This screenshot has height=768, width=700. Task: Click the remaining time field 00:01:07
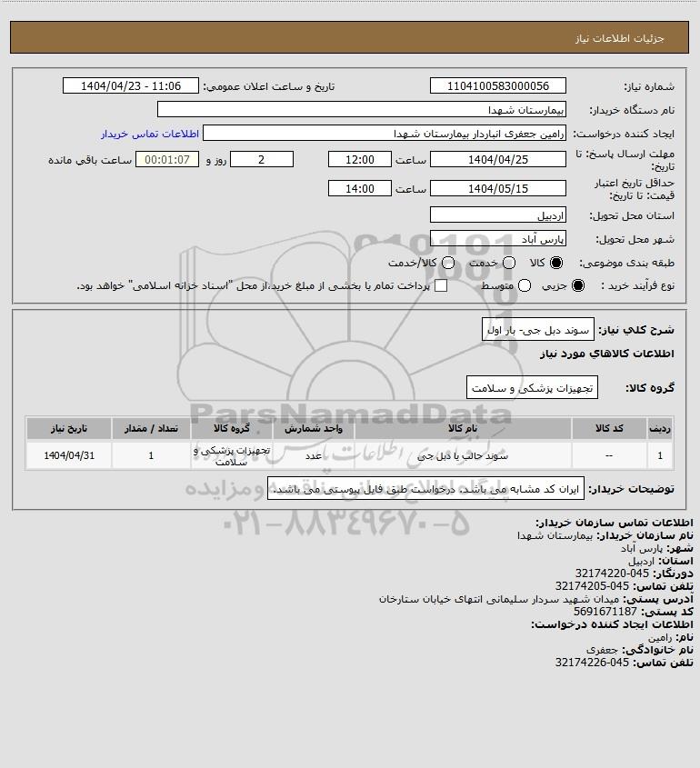[x=167, y=160]
